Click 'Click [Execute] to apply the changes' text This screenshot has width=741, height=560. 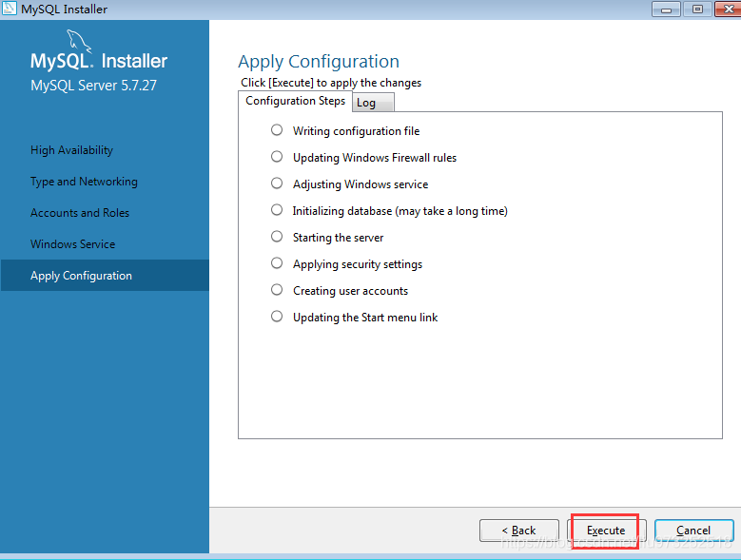tap(331, 83)
